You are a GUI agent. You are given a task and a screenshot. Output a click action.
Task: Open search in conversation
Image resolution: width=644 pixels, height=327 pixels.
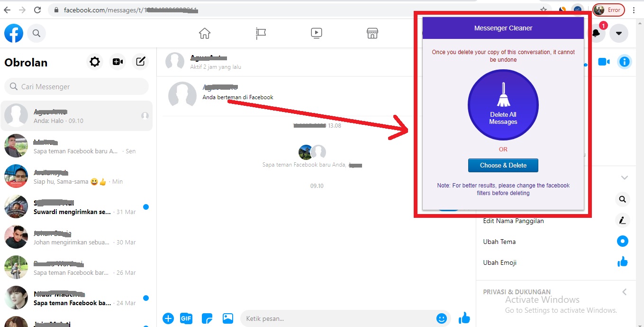point(622,199)
